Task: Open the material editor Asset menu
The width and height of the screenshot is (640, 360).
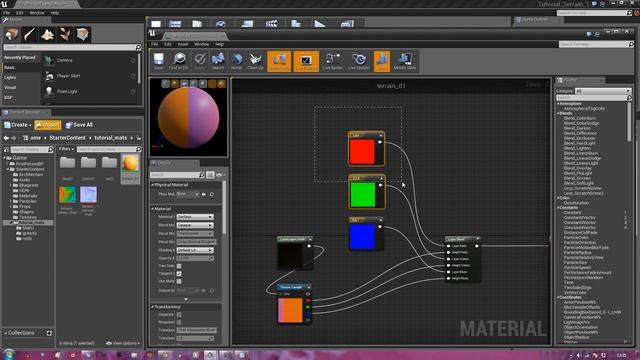Action: tap(183, 44)
